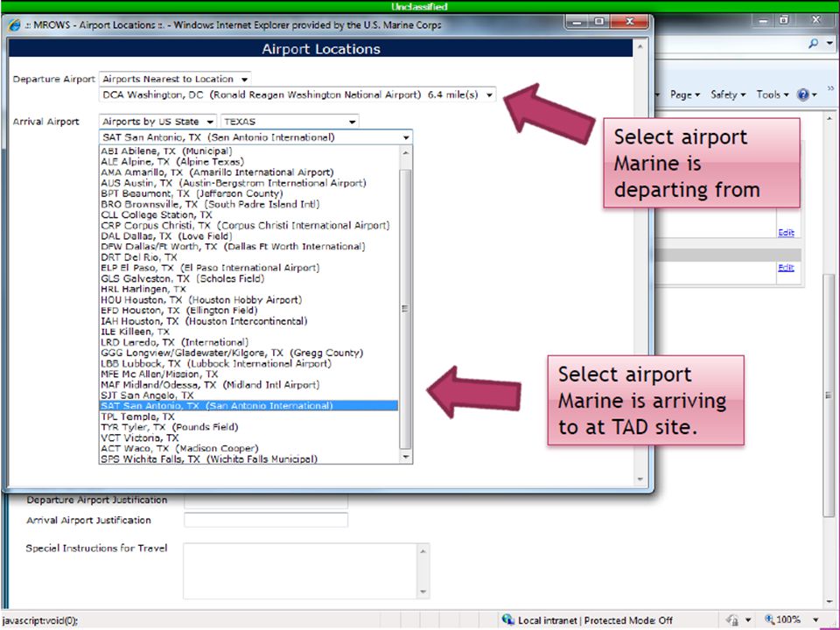The width and height of the screenshot is (840, 630).
Task: Select MAF Midland/Odessa, TX
Action: (x=249, y=385)
